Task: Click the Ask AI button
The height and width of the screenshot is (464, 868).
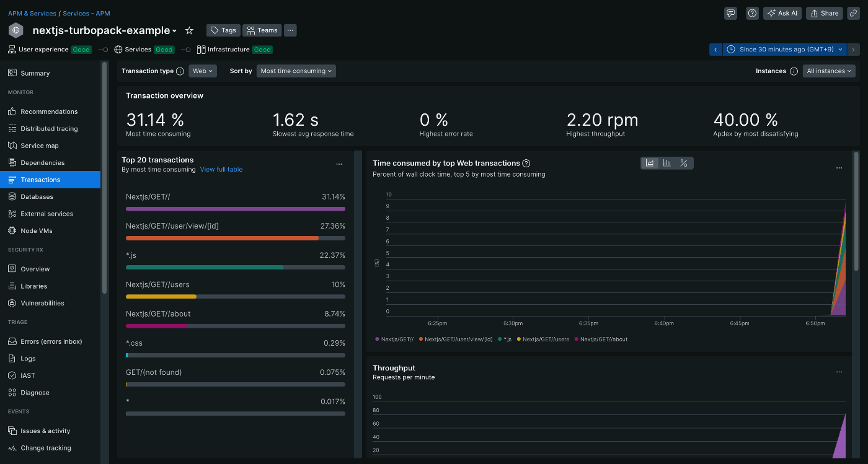Action: click(783, 13)
